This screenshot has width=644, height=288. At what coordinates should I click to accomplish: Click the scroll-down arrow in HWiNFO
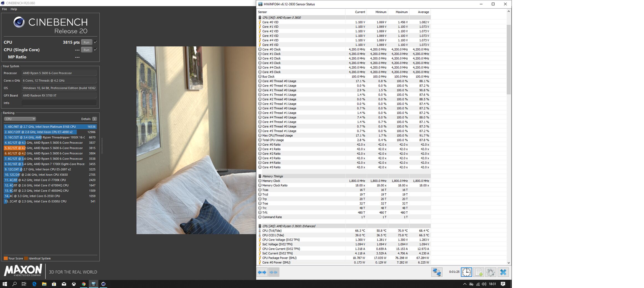point(509,263)
